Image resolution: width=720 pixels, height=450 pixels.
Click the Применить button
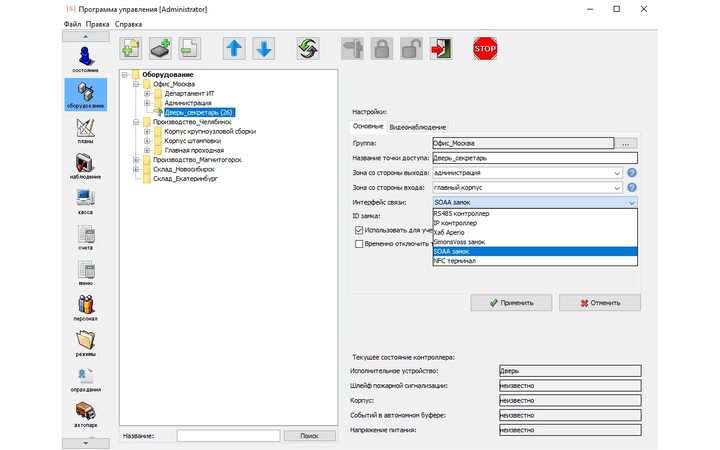tap(512, 302)
